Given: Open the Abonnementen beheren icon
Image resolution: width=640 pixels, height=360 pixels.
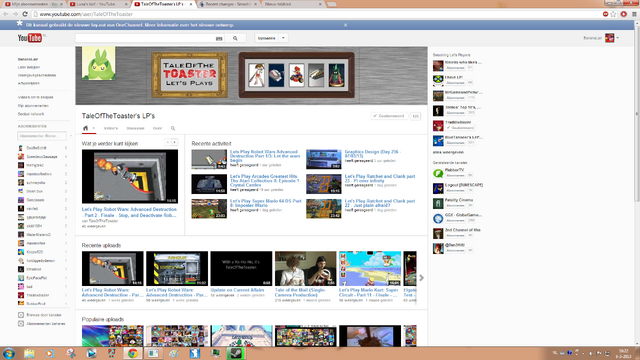Looking at the screenshot, I should tap(21, 324).
